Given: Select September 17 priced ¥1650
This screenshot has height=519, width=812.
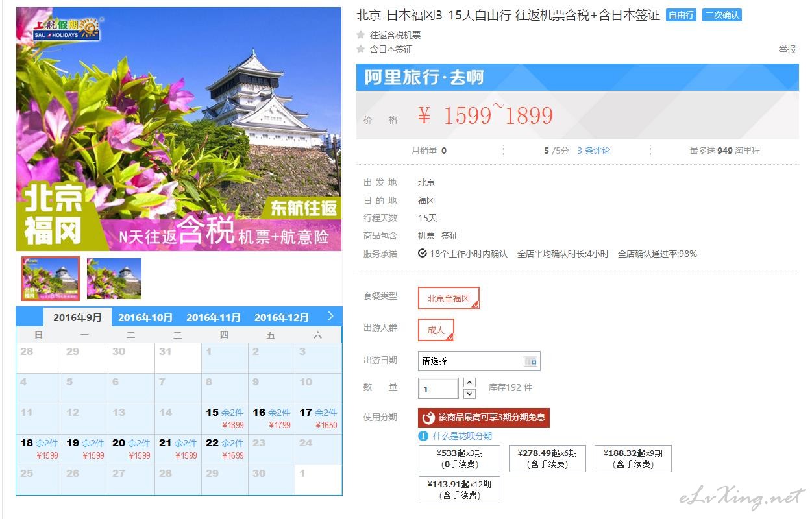Looking at the screenshot, I should pos(318,418).
